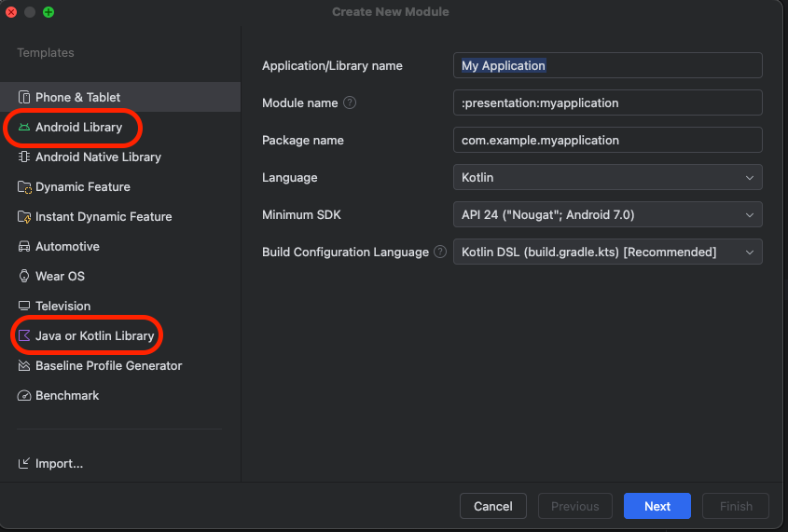This screenshot has width=788, height=532.
Task: Click the Phone & Tablet device icon
Action: pyautogui.click(x=24, y=97)
